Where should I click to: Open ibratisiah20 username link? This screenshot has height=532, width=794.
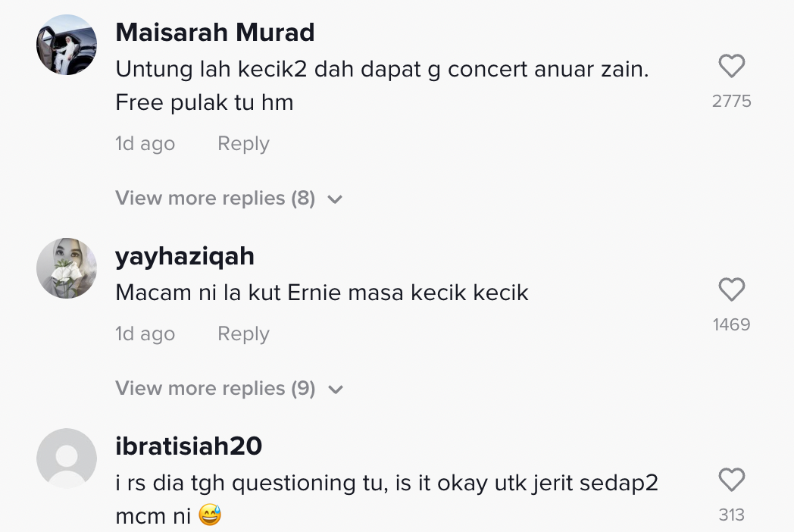tap(189, 446)
